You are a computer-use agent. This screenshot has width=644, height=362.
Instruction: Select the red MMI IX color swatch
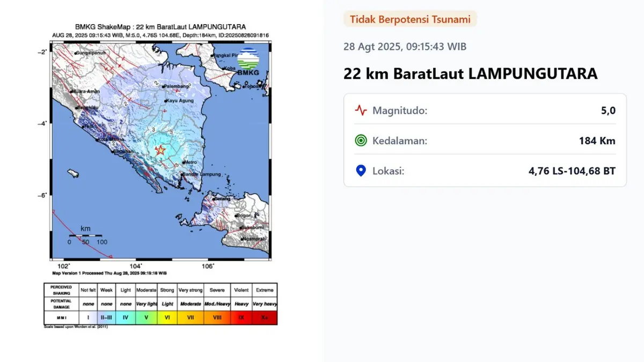tap(241, 316)
